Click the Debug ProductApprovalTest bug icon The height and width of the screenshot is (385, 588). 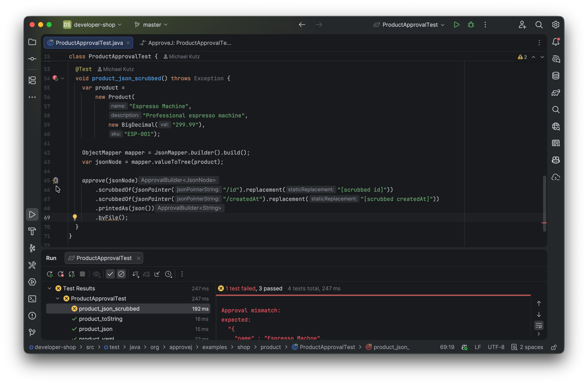471,25
